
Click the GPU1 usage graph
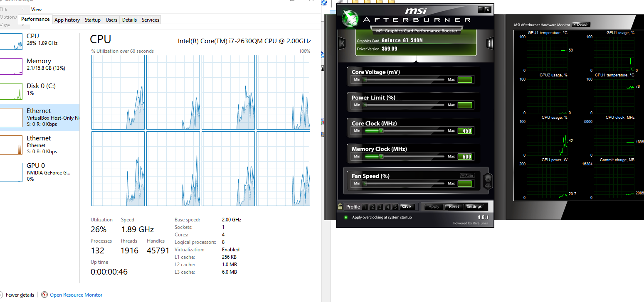[x=614, y=54]
